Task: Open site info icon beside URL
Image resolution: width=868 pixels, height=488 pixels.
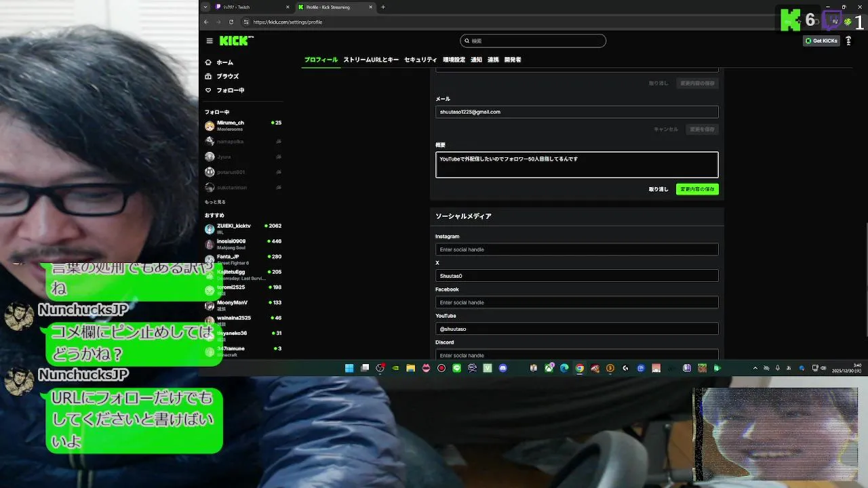Action: pyautogui.click(x=246, y=22)
